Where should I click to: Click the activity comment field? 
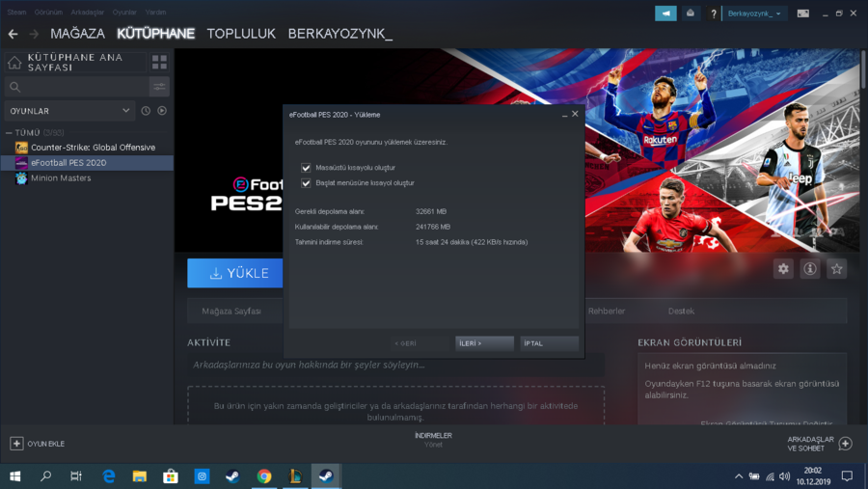coord(395,365)
